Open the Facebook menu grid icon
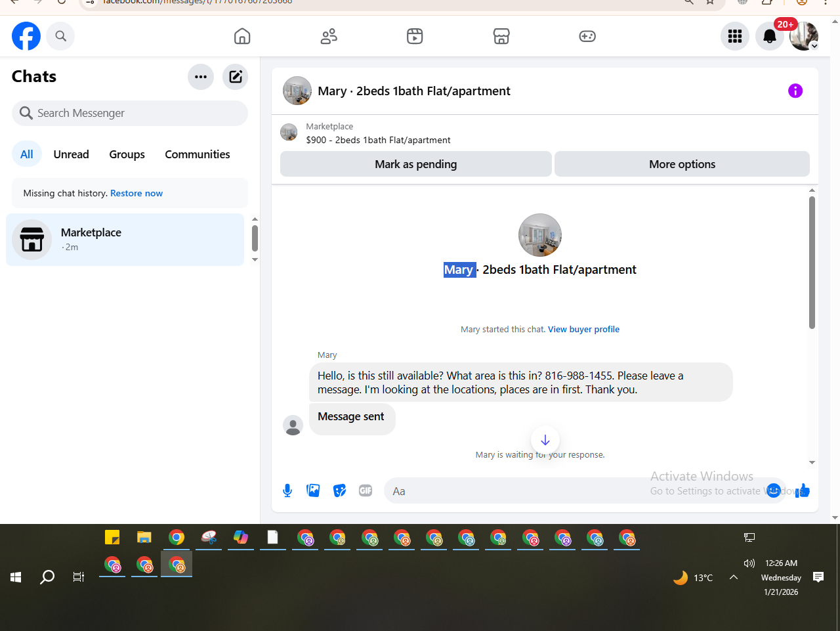Image resolution: width=840 pixels, height=631 pixels. pos(735,36)
